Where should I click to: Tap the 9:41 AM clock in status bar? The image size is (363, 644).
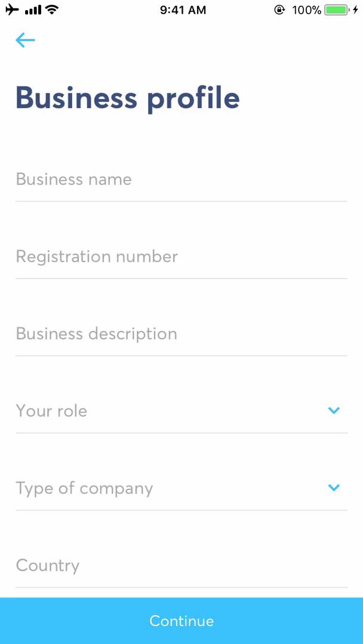183,10
